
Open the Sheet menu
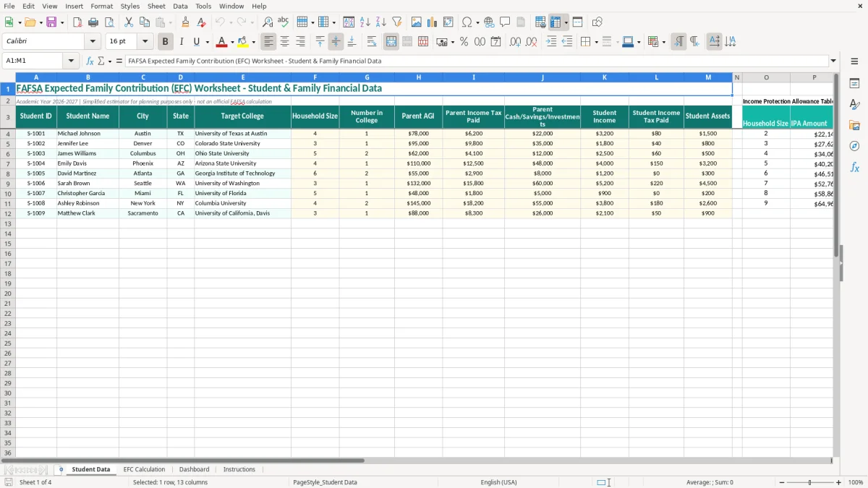click(156, 6)
